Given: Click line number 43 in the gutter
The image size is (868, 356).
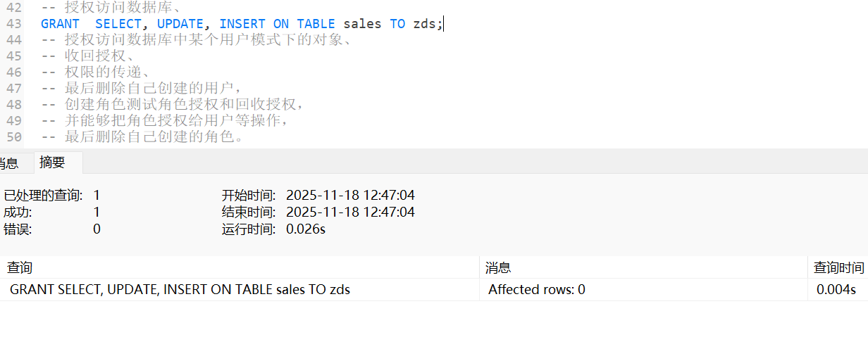Looking at the screenshot, I should tap(13, 24).
